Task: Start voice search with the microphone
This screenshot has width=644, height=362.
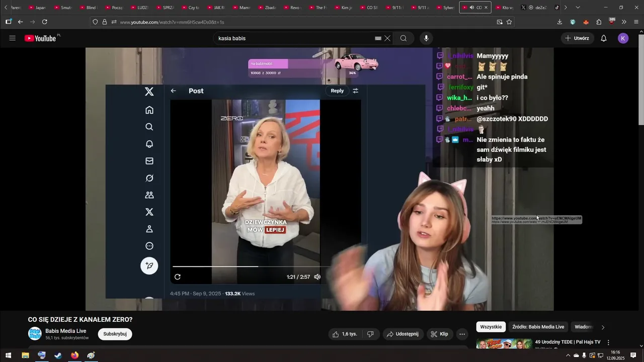Action: click(x=426, y=38)
